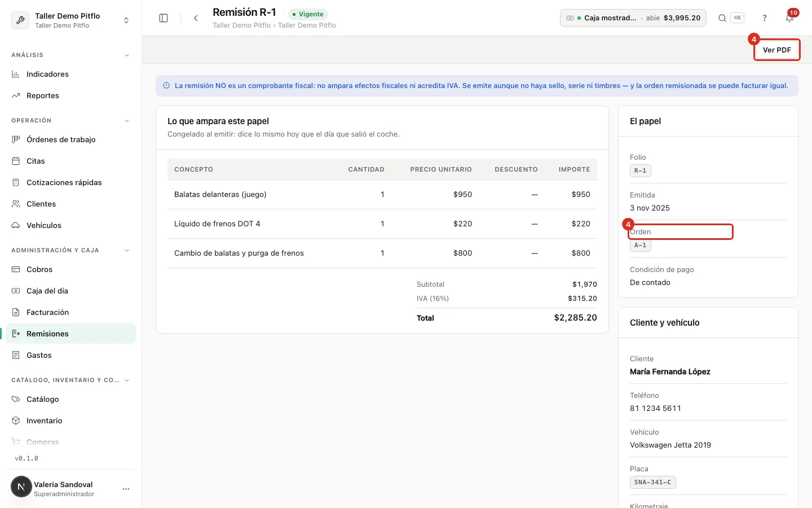Click the Balatas delanteras (juego) row
The height and width of the screenshot is (508, 812).
pyautogui.click(x=382, y=194)
